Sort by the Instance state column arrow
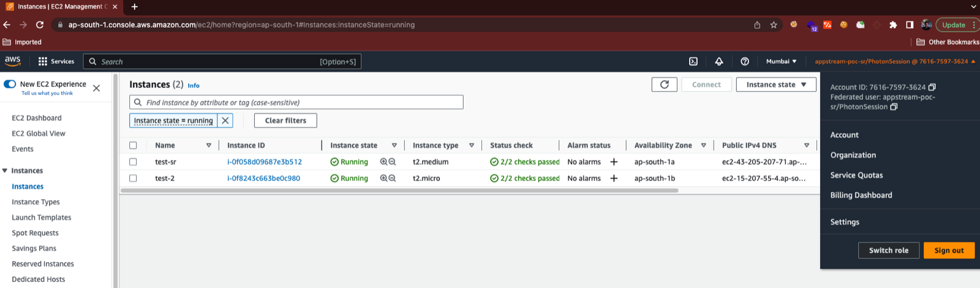 coord(394,145)
